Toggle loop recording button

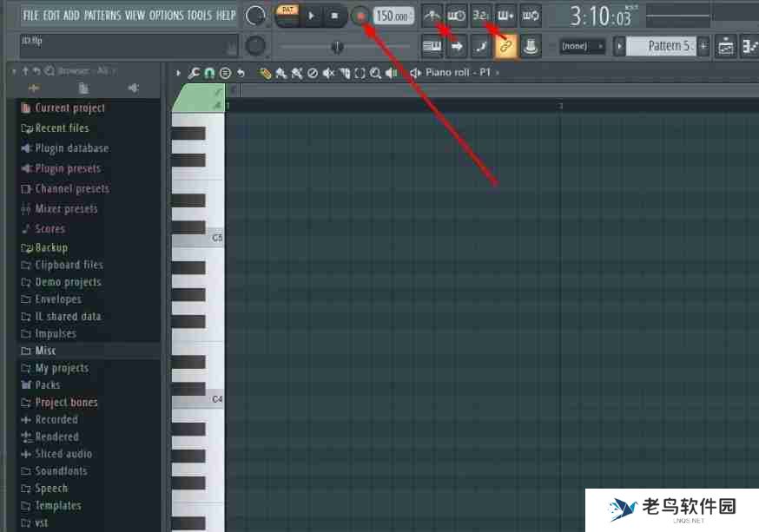click(x=531, y=16)
